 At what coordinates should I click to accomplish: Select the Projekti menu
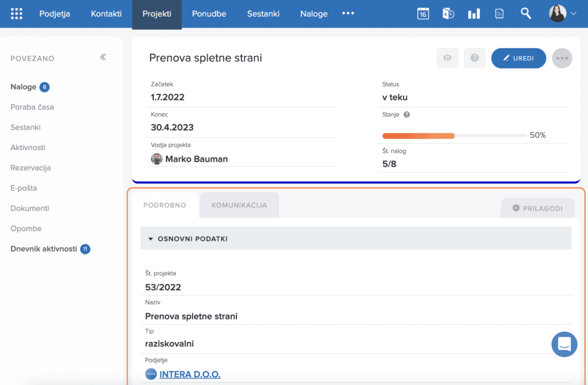click(x=157, y=14)
